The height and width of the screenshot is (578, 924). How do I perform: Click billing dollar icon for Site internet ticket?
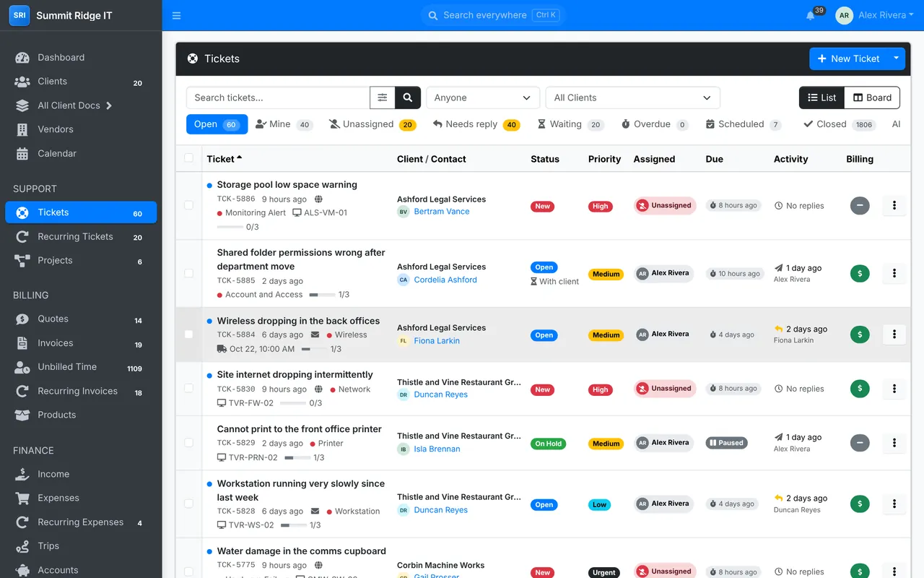(x=859, y=389)
